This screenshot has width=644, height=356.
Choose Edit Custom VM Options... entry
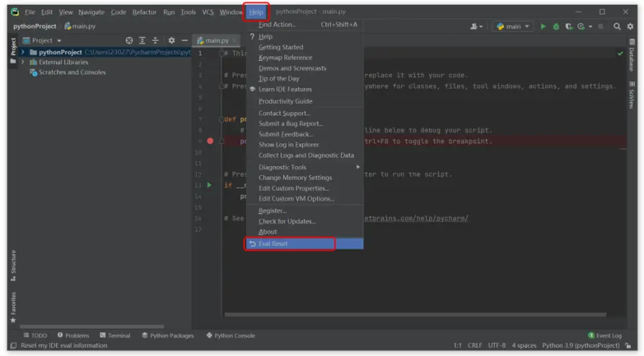(305, 199)
